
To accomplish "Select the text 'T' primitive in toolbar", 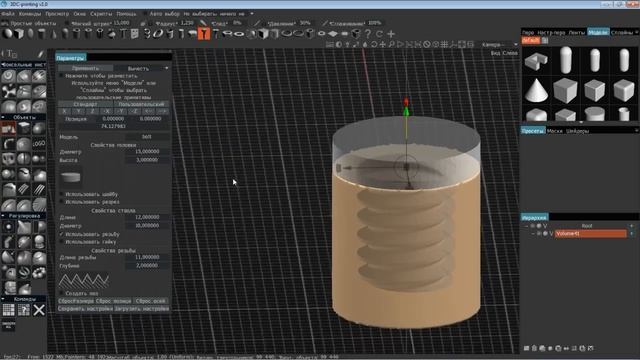I will 123,34.
